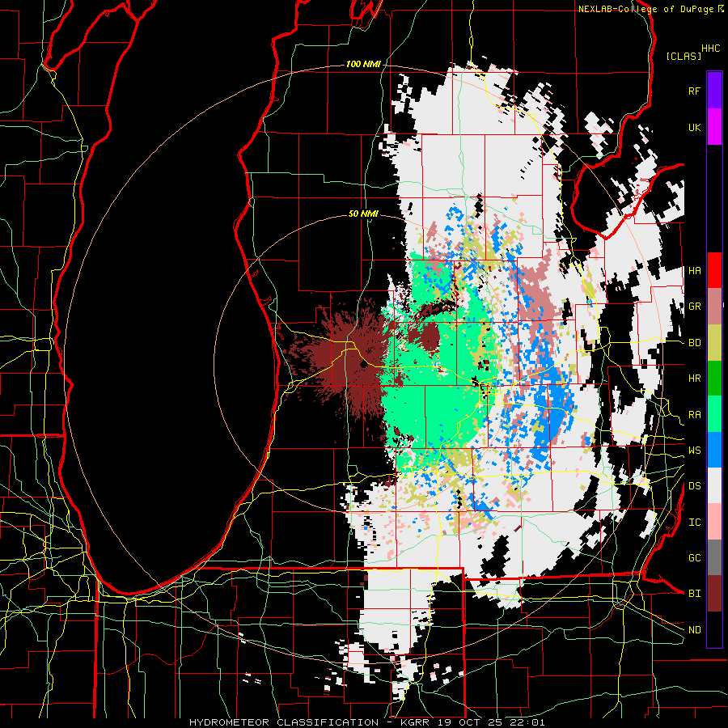Select the BD olive-yellow legend swatch

click(714, 342)
